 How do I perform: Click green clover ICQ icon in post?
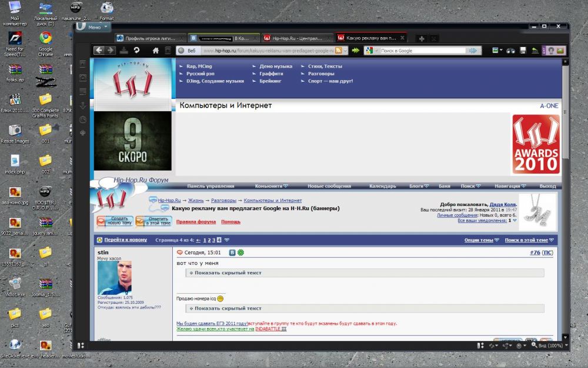click(x=240, y=253)
